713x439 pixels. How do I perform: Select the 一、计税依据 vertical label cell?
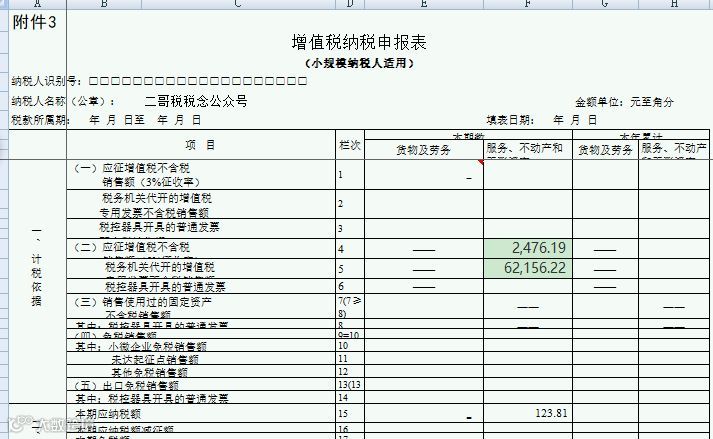(x=37, y=281)
